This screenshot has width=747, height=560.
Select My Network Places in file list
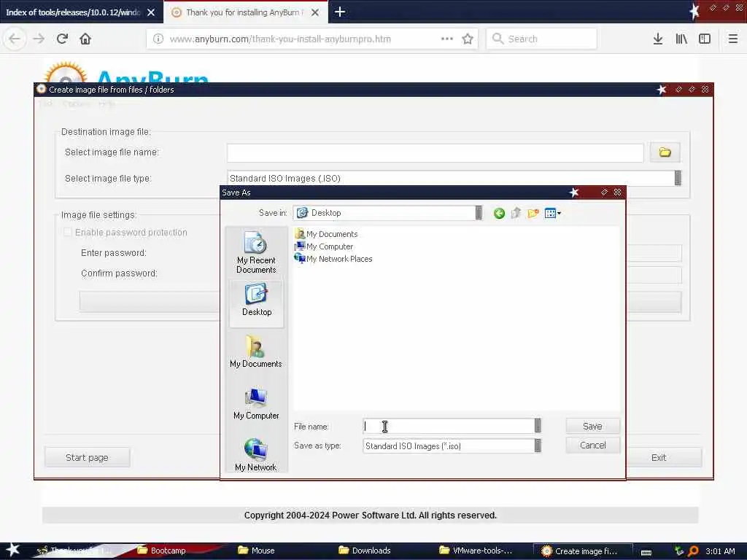(333, 259)
